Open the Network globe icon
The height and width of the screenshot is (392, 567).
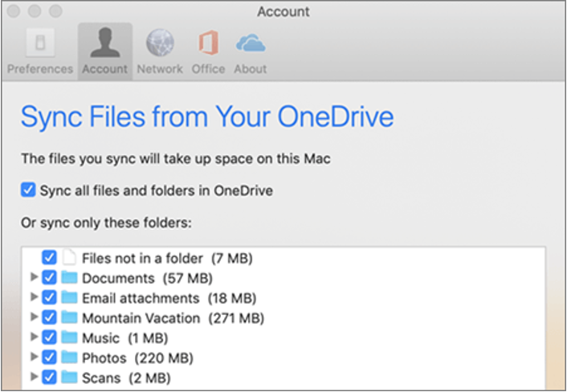point(159,43)
